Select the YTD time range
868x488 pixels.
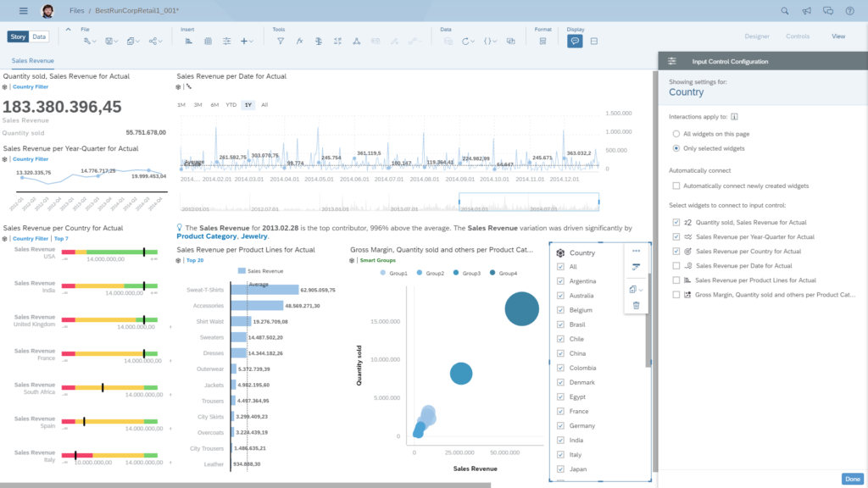point(231,104)
